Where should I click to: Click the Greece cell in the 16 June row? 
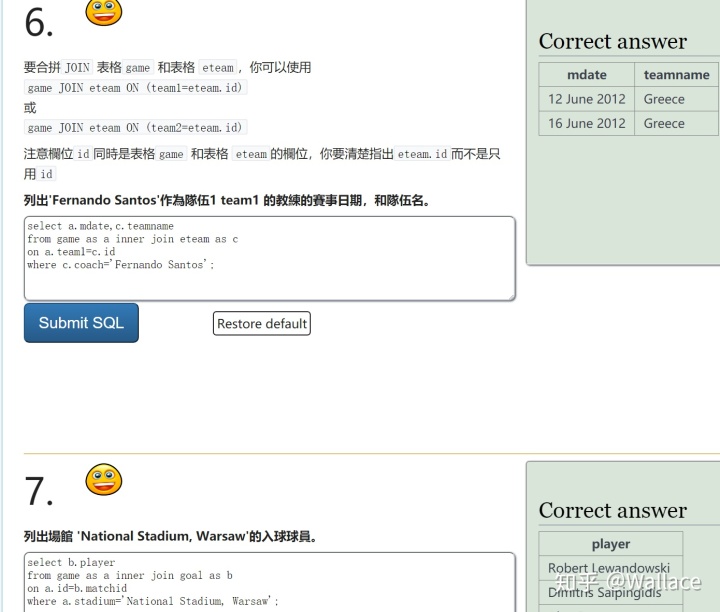point(676,123)
